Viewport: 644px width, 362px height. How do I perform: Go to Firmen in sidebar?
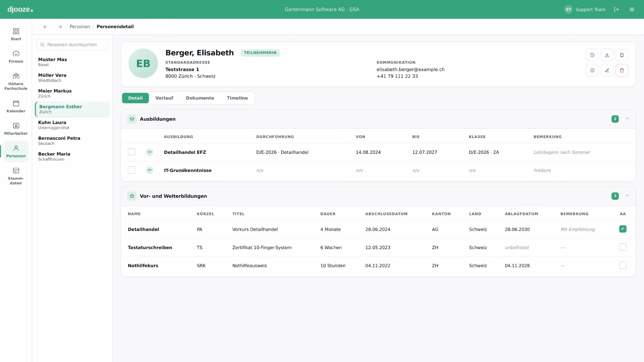16,57
